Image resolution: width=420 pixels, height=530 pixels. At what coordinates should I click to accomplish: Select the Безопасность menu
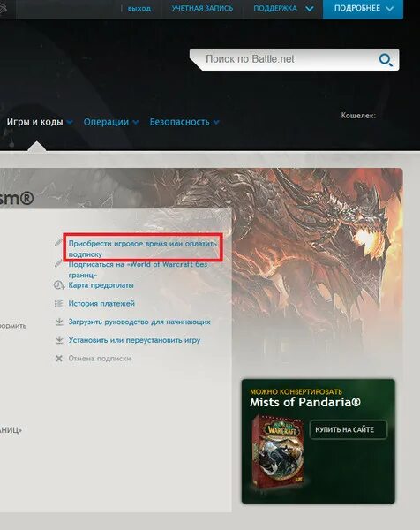point(180,122)
